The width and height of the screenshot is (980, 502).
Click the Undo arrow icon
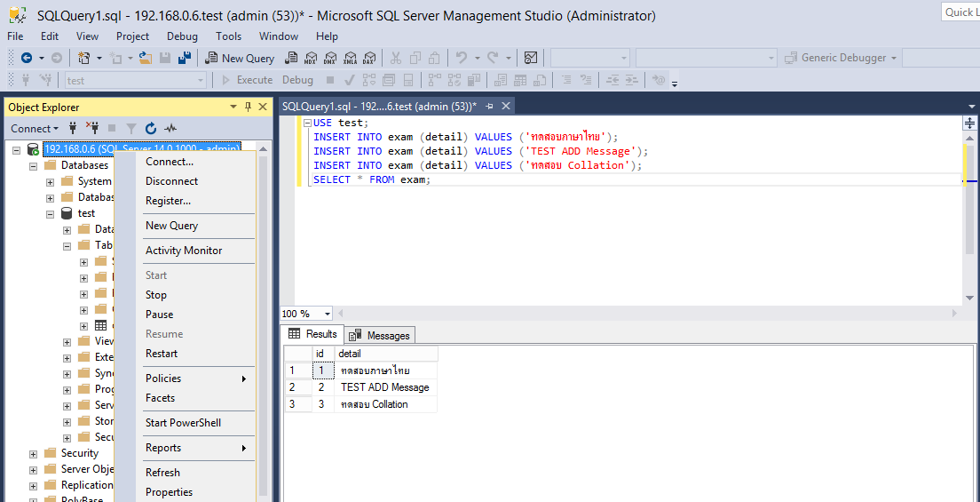tap(462, 58)
